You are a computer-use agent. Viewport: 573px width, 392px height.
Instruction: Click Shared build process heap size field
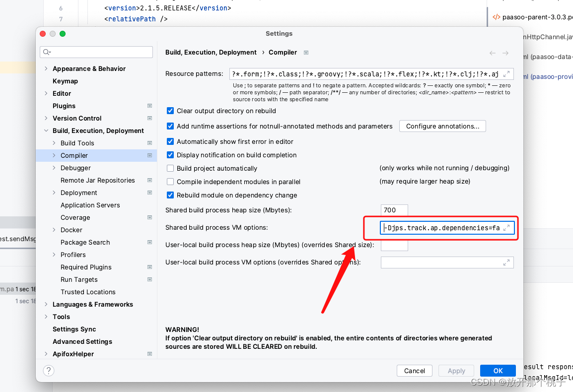[x=394, y=210]
